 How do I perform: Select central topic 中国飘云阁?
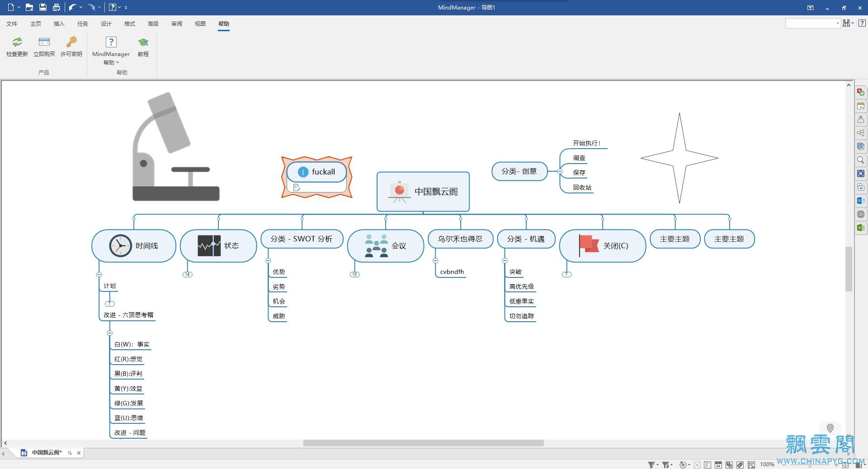423,192
